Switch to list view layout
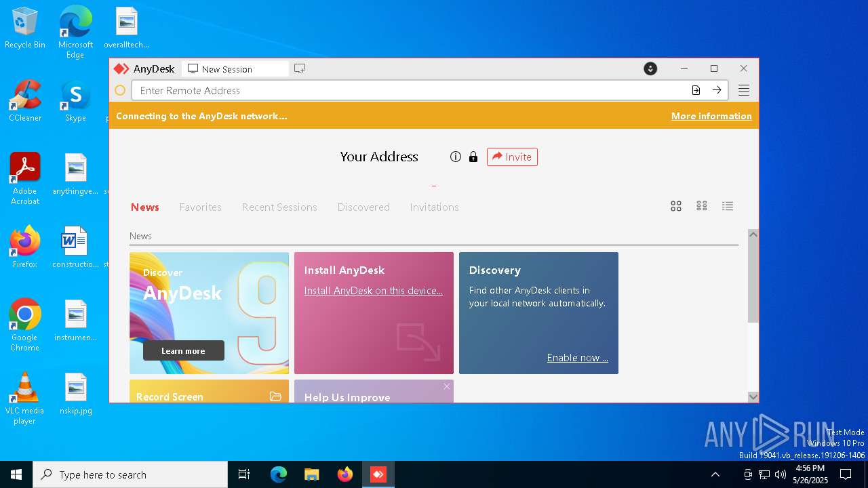Screen dimensions: 868x488 (x=728, y=206)
